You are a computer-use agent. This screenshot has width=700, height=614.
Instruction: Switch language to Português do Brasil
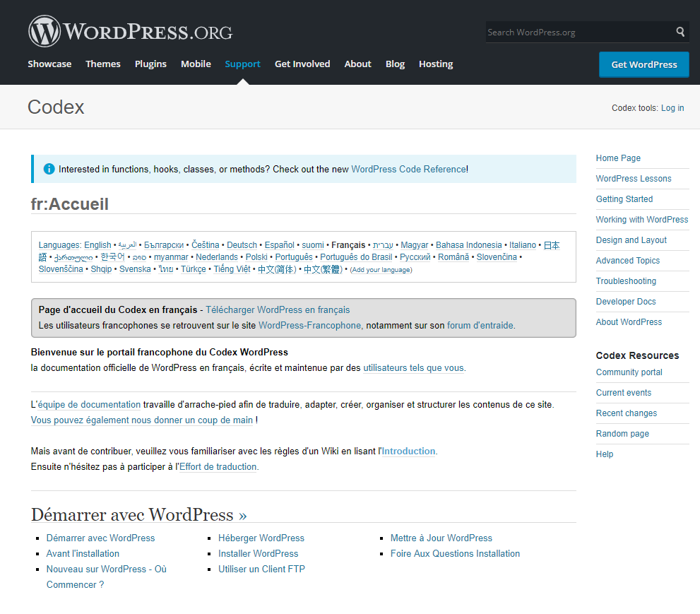(356, 256)
